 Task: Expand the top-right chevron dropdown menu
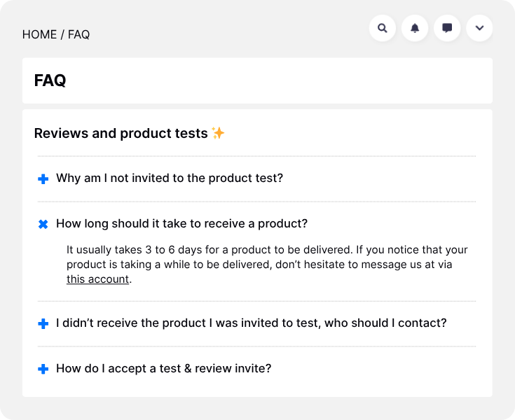[x=479, y=29]
